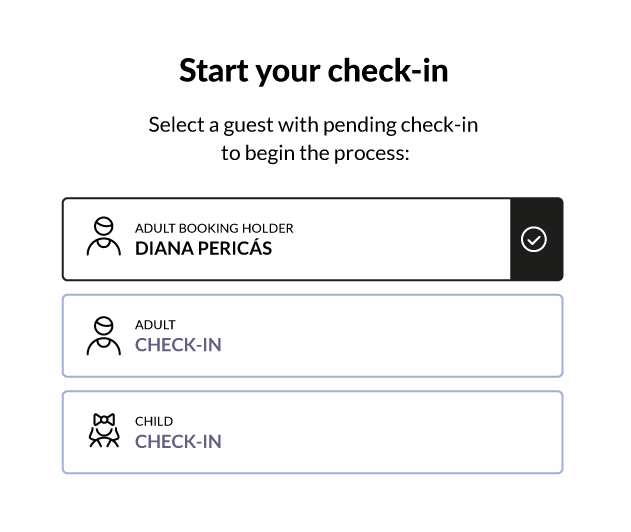The image size is (631, 532).
Task: Click the Start your check-in heading
Action: point(314,71)
